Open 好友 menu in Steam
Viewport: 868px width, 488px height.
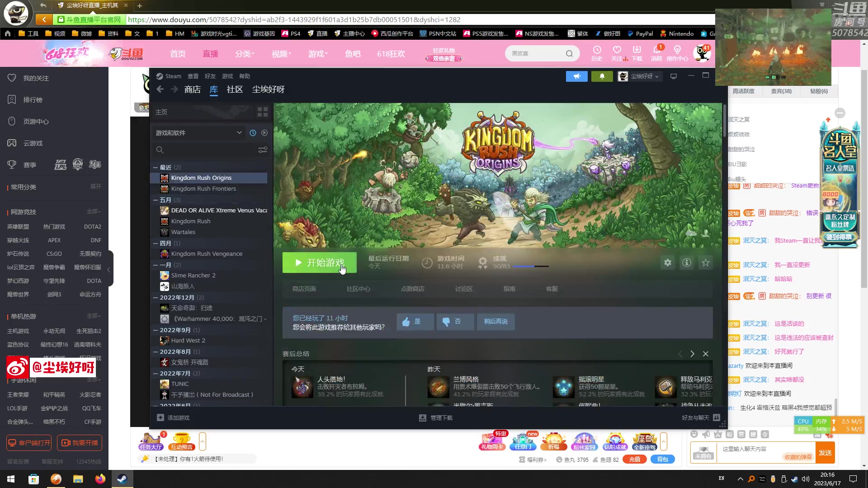click(x=210, y=76)
